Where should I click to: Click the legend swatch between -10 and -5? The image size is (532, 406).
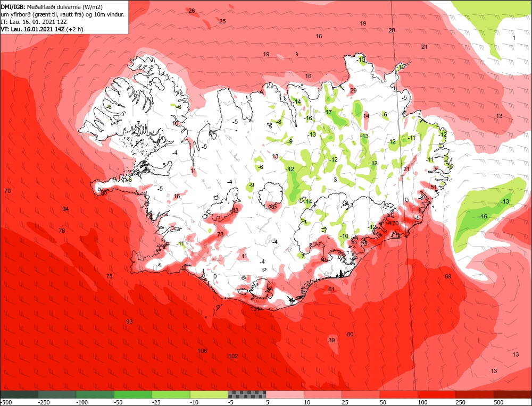(x=209, y=394)
